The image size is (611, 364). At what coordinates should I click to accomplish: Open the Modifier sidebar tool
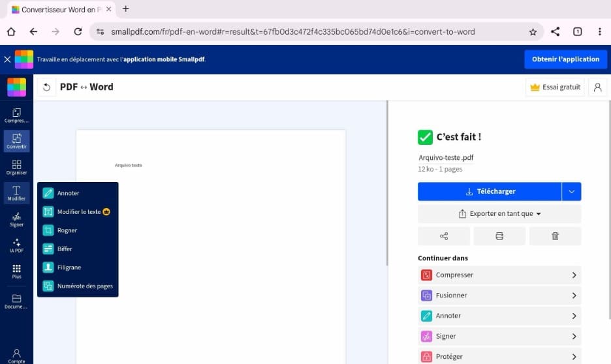[16, 193]
